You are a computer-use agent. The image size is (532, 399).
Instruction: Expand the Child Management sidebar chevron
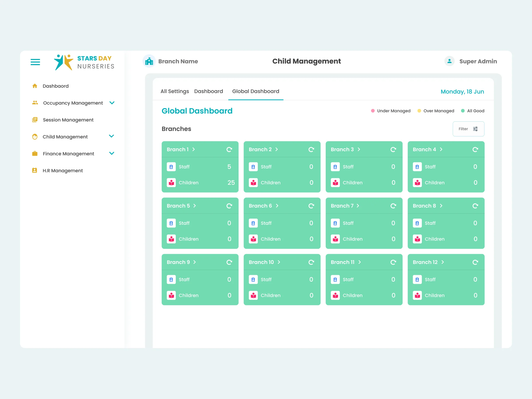(111, 136)
